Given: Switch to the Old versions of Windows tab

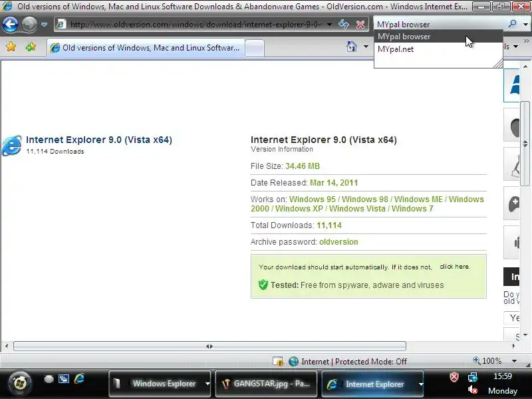Looking at the screenshot, I should tap(146, 48).
